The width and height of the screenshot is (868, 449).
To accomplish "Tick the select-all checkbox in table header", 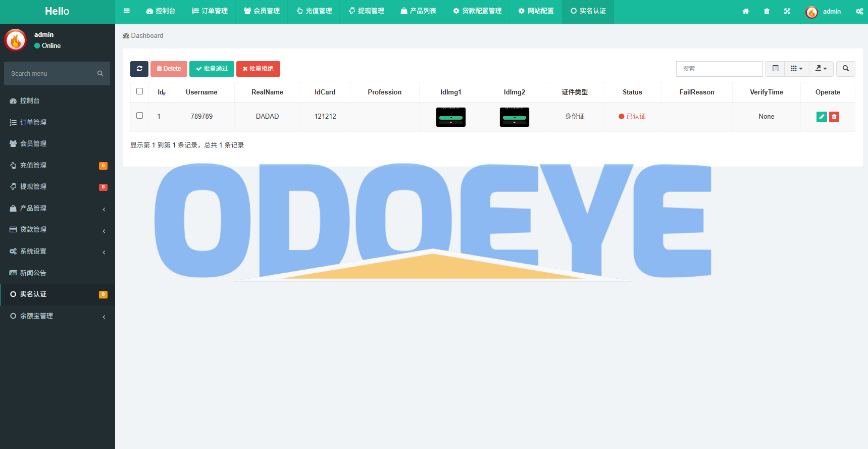I will coord(140,91).
